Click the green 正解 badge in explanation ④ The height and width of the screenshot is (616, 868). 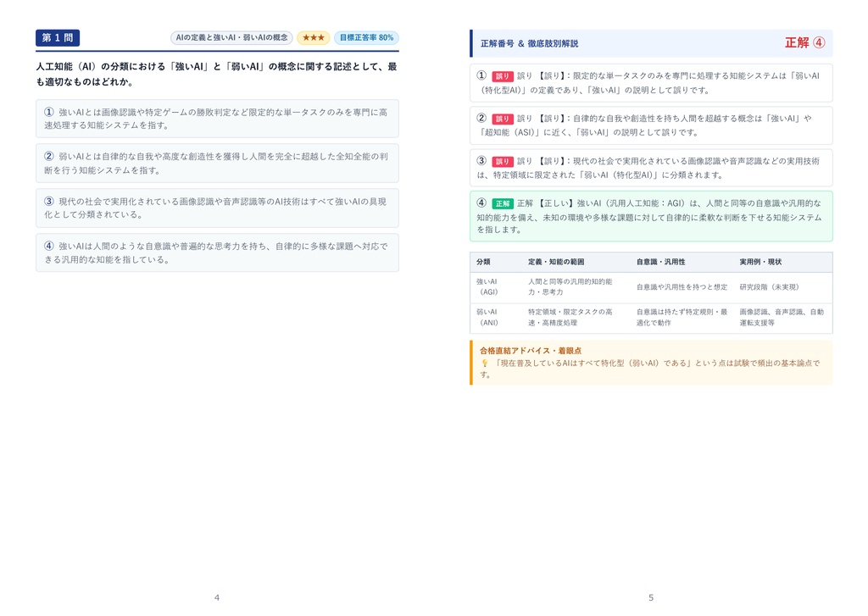pyautogui.click(x=502, y=203)
